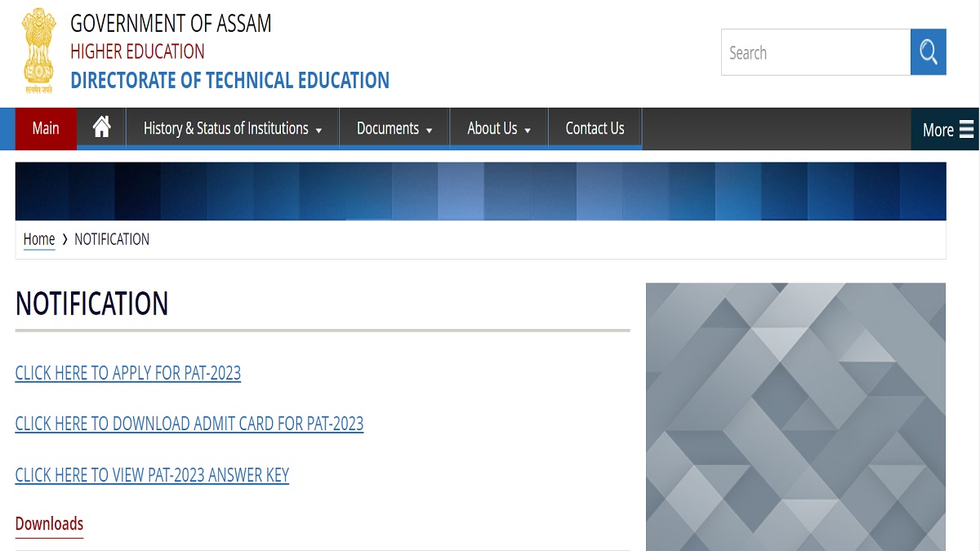Click the chevron next to History & Status of Institutions
The image size is (980, 551).
pyautogui.click(x=318, y=129)
